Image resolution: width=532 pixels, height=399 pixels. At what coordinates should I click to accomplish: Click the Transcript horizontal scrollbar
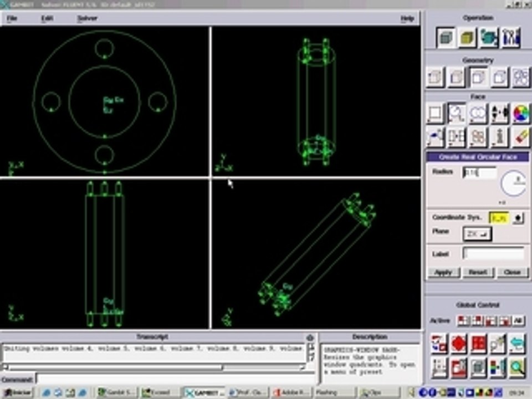coord(155,367)
